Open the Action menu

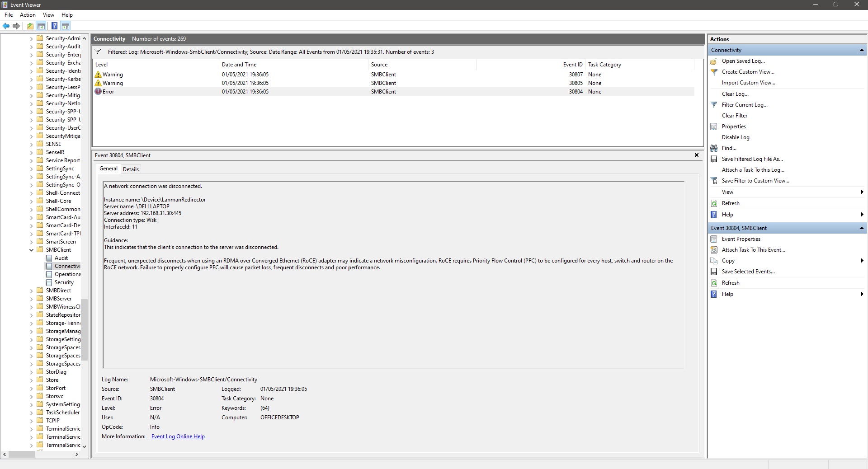pos(28,15)
